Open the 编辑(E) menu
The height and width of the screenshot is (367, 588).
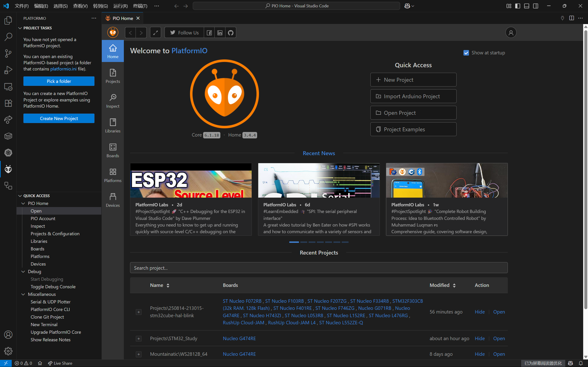(x=41, y=6)
